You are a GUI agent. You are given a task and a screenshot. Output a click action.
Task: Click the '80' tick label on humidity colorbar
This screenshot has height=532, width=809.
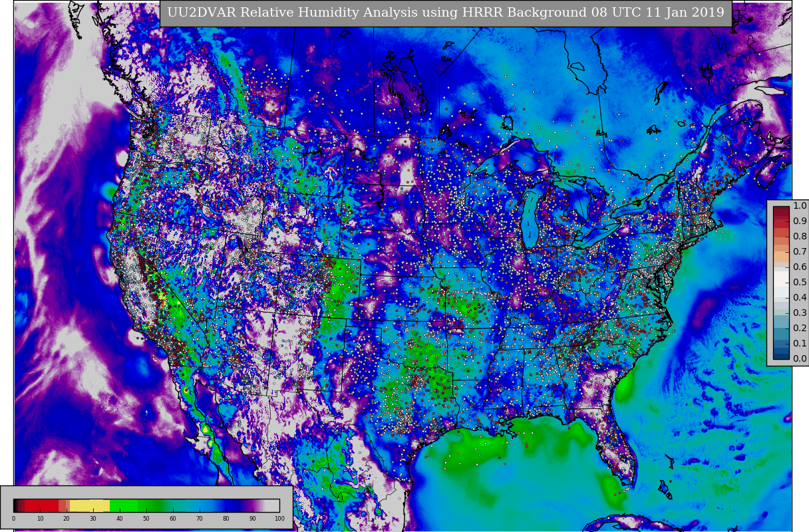tap(226, 519)
